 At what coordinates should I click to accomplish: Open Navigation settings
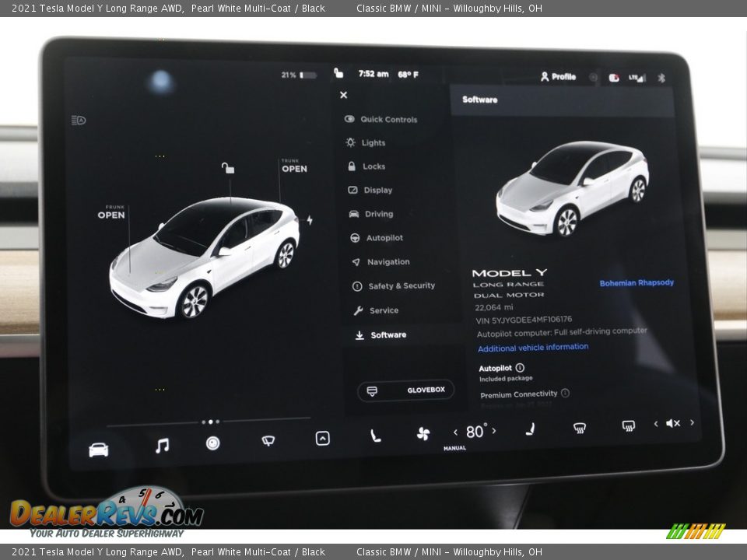[381, 262]
